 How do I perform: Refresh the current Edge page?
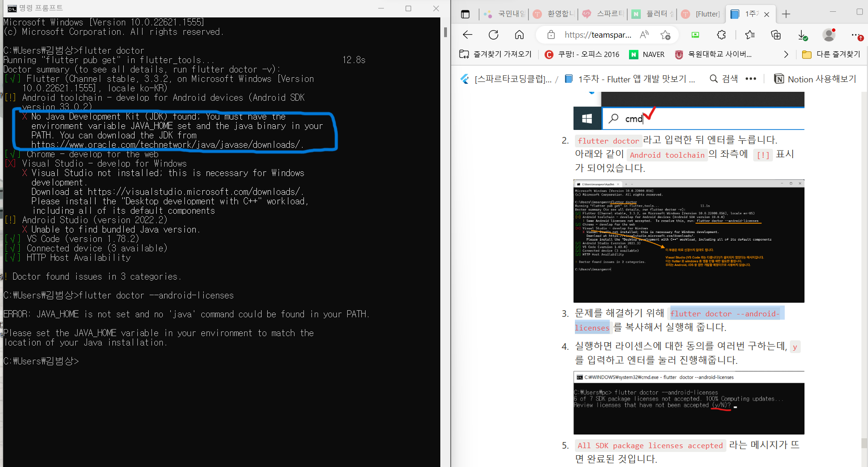pyautogui.click(x=494, y=35)
